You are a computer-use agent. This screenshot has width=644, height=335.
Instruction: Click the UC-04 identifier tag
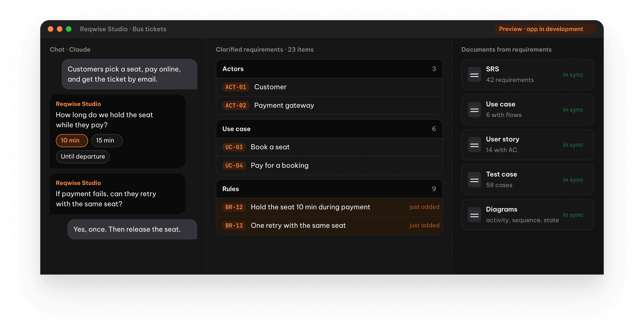234,165
